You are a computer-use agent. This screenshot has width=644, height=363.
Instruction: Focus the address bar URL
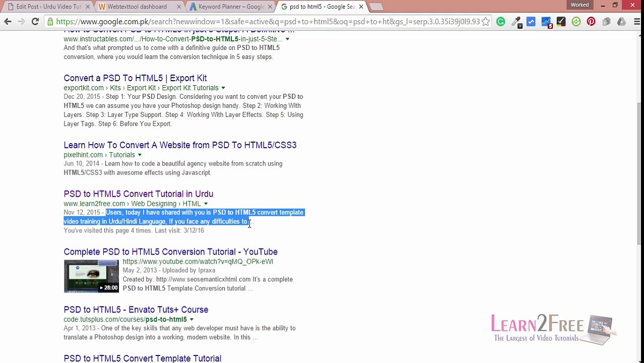pyautogui.click(x=267, y=22)
